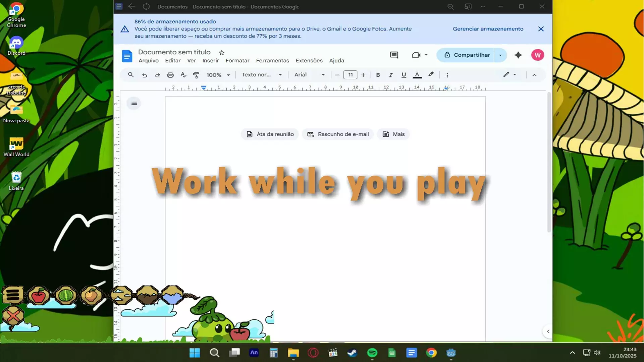Star the document title
The height and width of the screenshot is (362, 644).
point(222,52)
